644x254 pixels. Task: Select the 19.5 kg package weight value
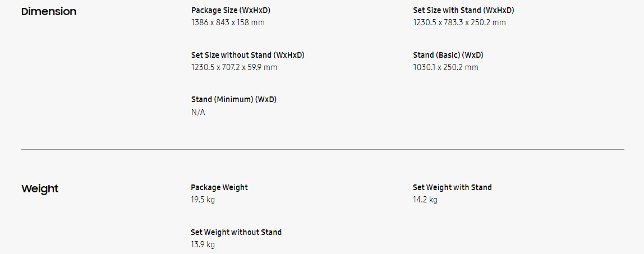pyautogui.click(x=203, y=200)
